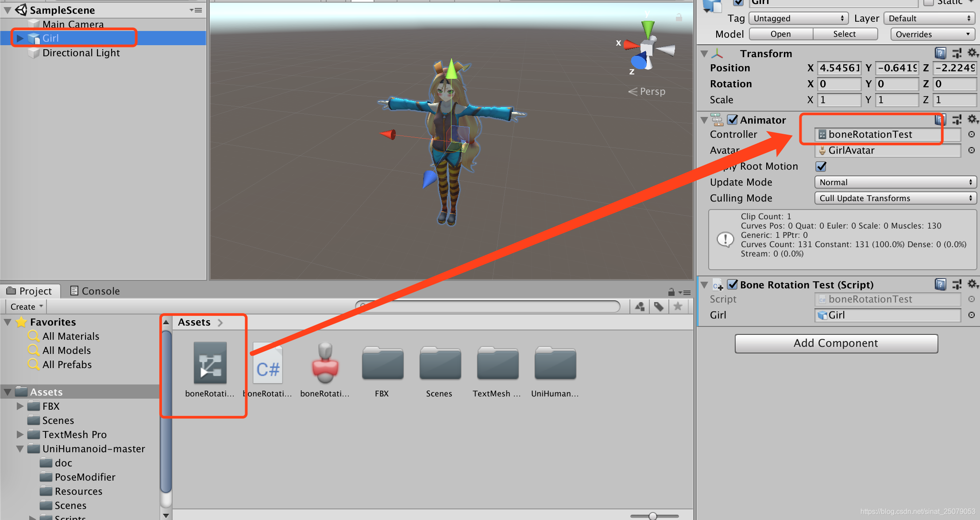Open the Update Mode dropdown

tap(895, 182)
